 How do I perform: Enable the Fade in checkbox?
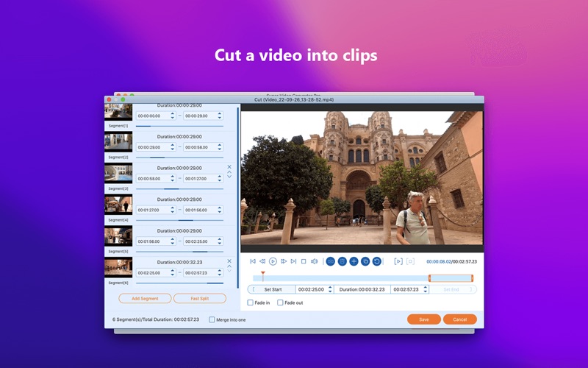tap(251, 303)
